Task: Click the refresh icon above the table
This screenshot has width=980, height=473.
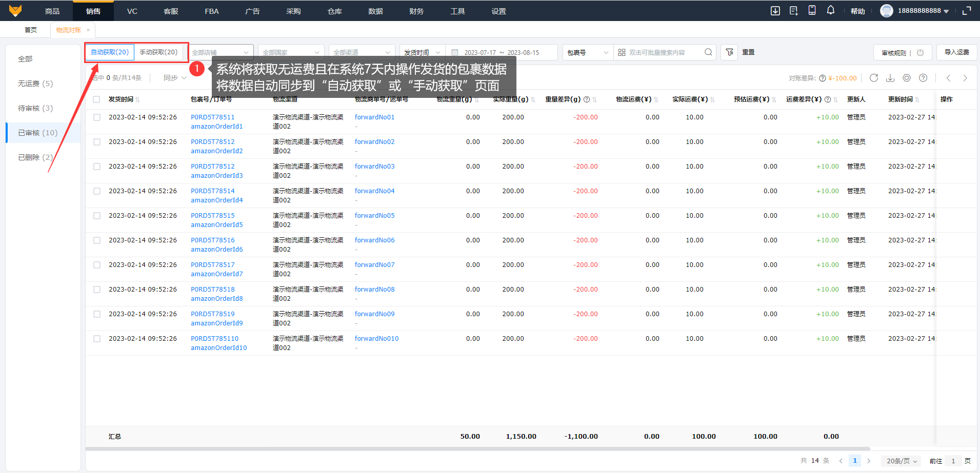Action: (874, 78)
